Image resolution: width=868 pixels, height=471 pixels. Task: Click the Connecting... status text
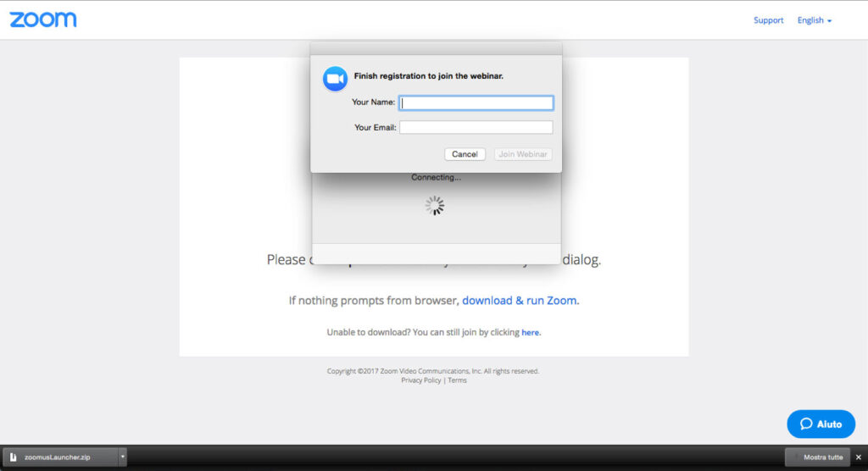click(x=436, y=178)
